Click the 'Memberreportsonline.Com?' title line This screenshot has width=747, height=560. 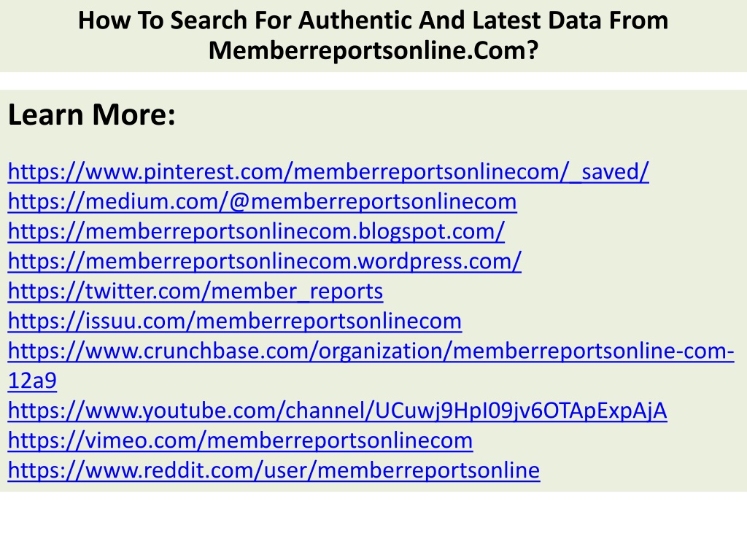[x=373, y=50]
